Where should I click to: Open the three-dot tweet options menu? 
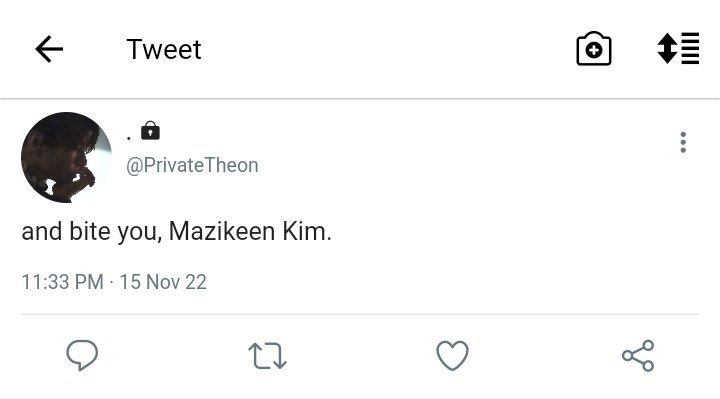[683, 142]
